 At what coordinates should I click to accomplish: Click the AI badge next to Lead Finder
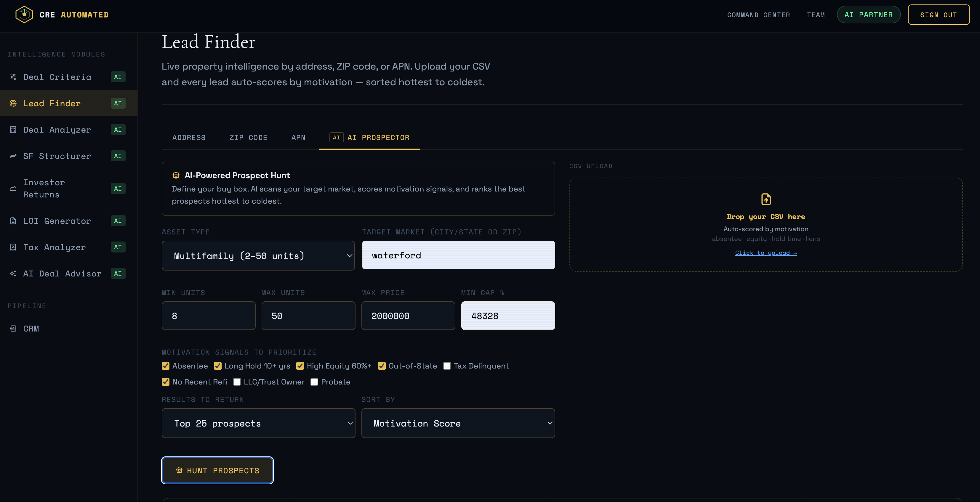tap(118, 103)
